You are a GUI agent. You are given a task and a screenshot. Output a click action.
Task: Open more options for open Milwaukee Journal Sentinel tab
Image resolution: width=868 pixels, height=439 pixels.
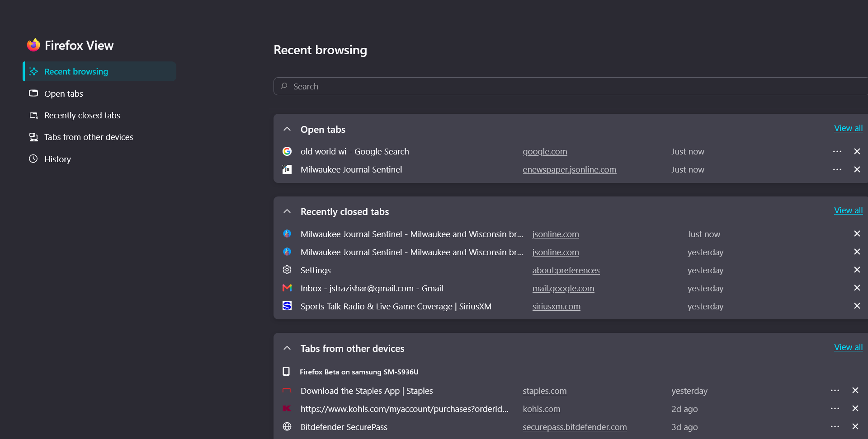click(x=837, y=169)
